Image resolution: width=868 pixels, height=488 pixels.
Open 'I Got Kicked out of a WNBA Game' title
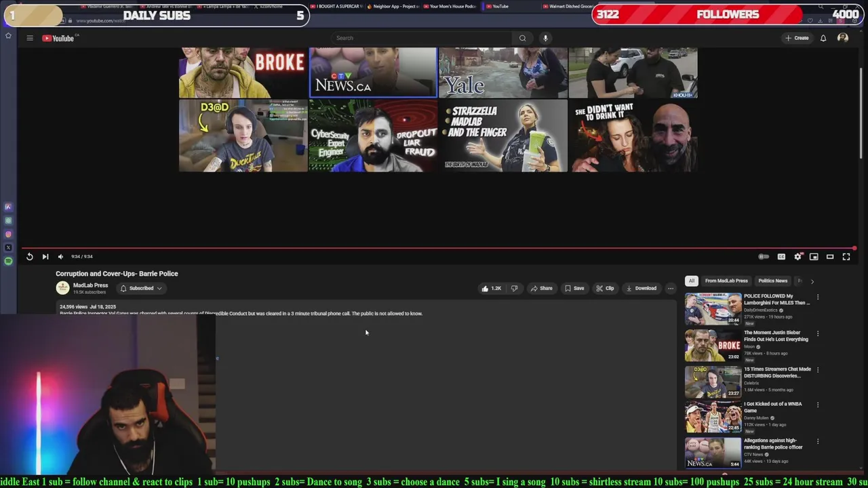772,407
